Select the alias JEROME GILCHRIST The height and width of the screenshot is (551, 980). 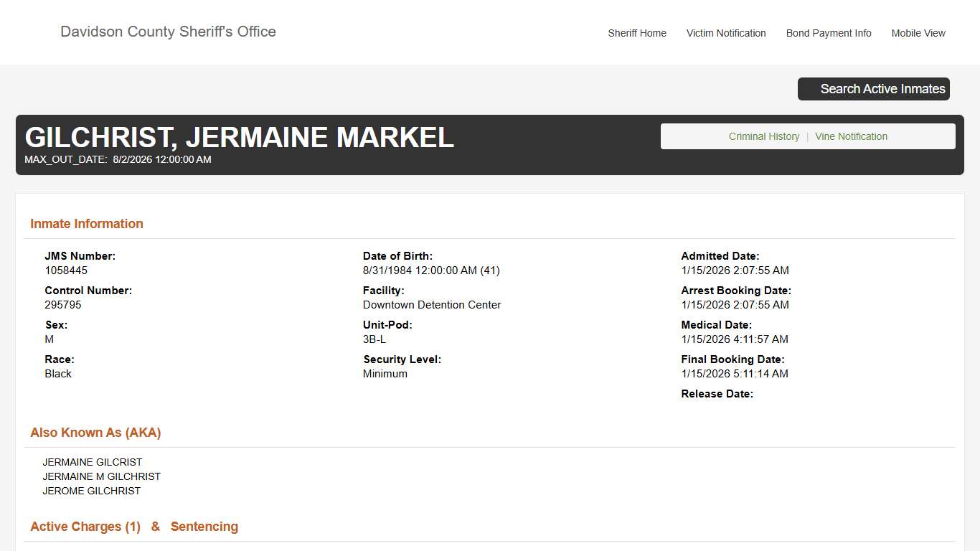point(92,491)
